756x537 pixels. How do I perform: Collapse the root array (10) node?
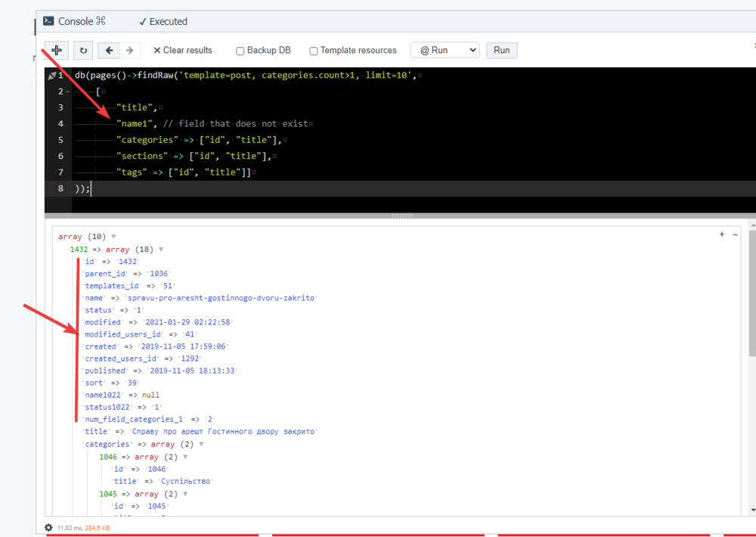coord(113,237)
